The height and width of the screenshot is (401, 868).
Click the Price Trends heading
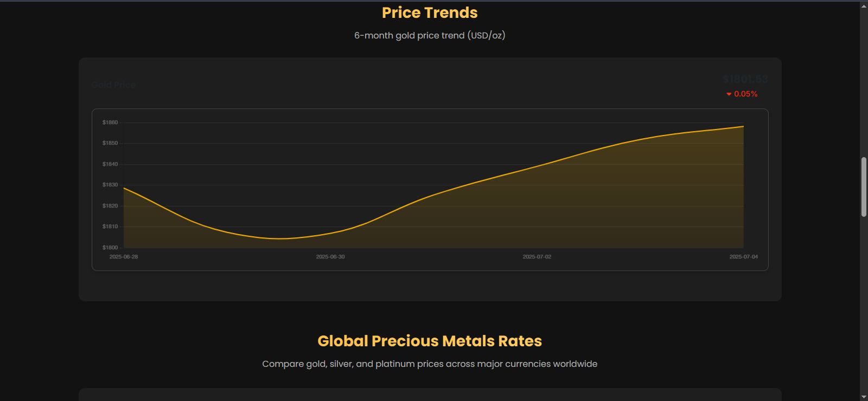(x=430, y=12)
